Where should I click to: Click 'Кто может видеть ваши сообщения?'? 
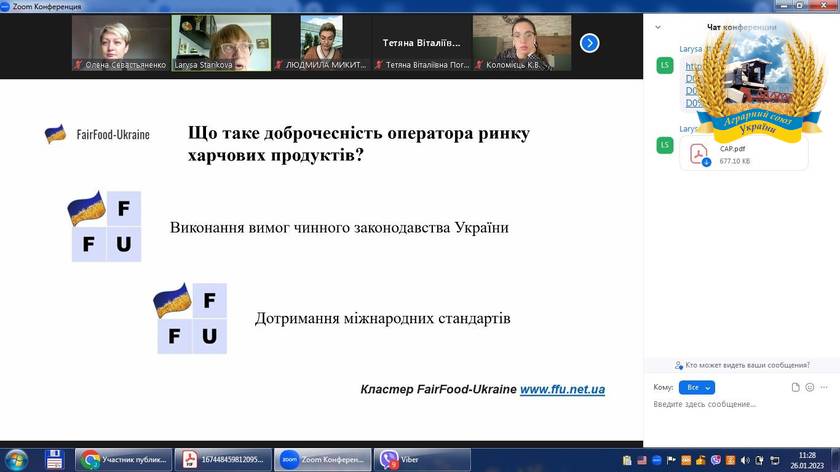(x=742, y=365)
